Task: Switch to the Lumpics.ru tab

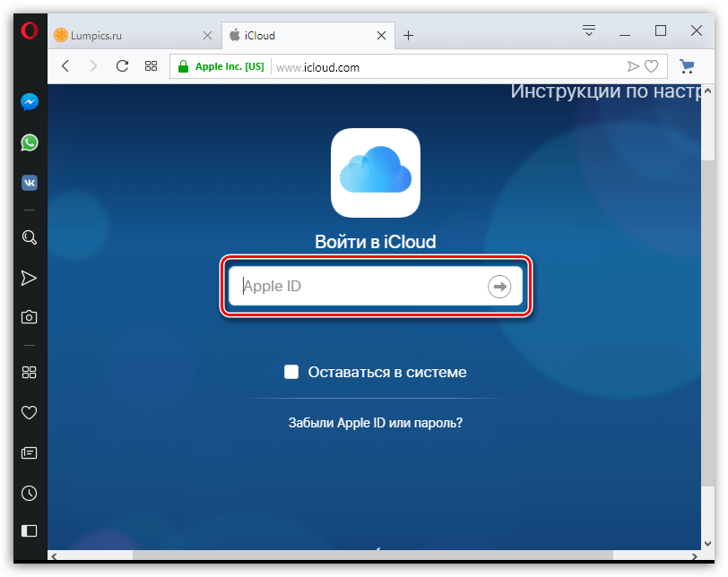Action: pos(126,36)
